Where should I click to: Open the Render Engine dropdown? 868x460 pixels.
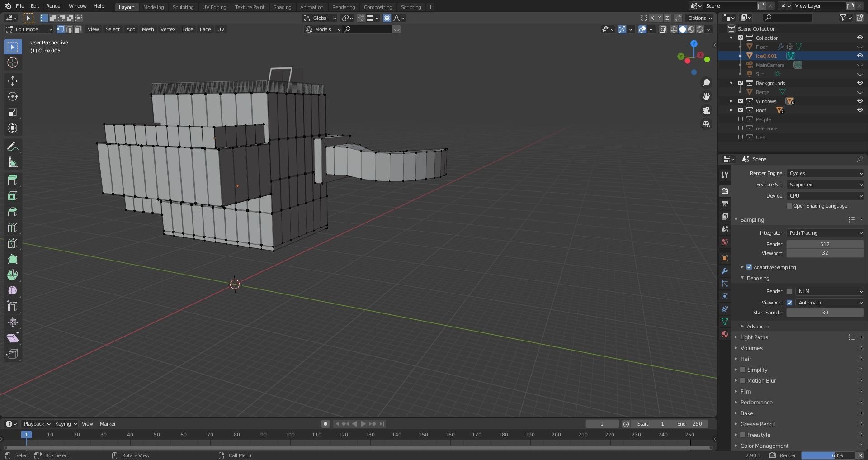(x=826, y=174)
